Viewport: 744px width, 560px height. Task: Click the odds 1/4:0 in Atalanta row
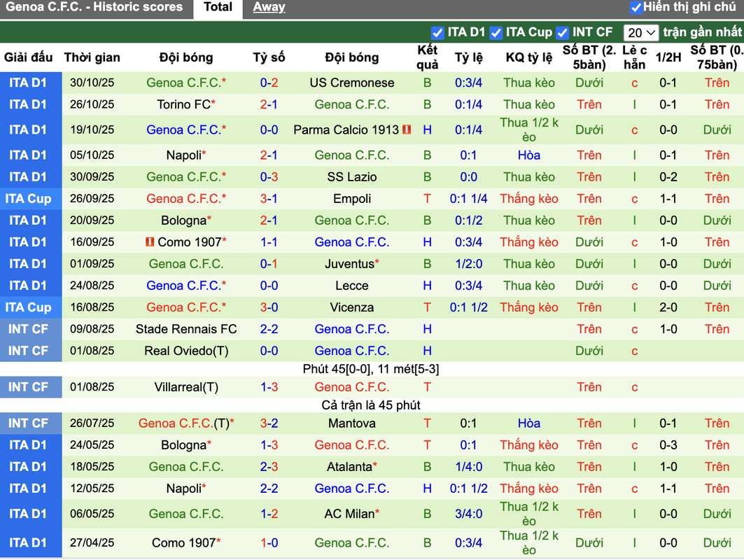point(468,467)
